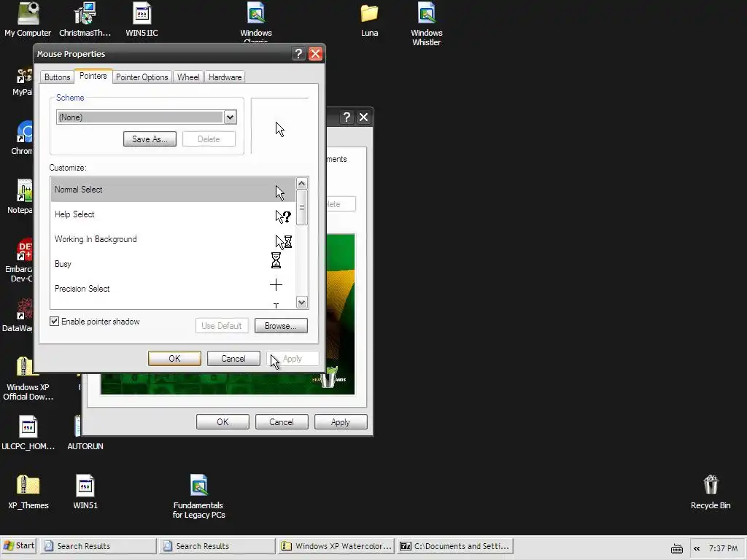Click Browse... to choose a cursor
This screenshot has width=747, height=560.
[281, 326]
